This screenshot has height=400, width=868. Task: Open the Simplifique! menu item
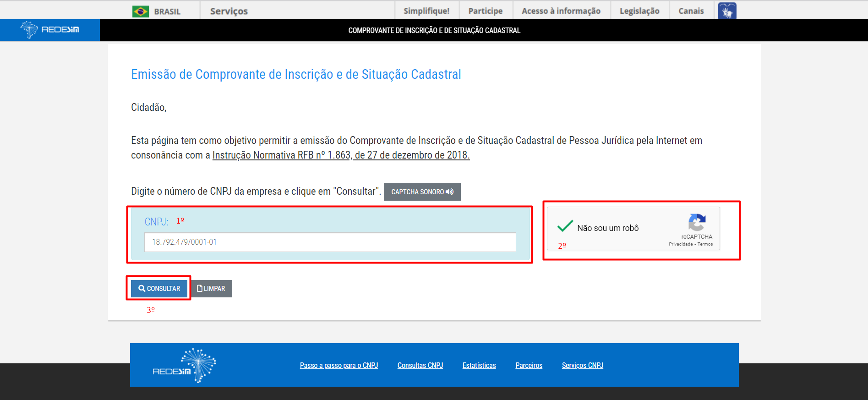(x=426, y=11)
